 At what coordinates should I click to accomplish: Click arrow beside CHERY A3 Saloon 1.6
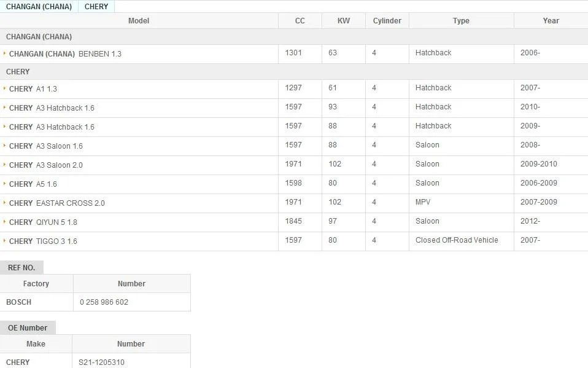pos(4,146)
